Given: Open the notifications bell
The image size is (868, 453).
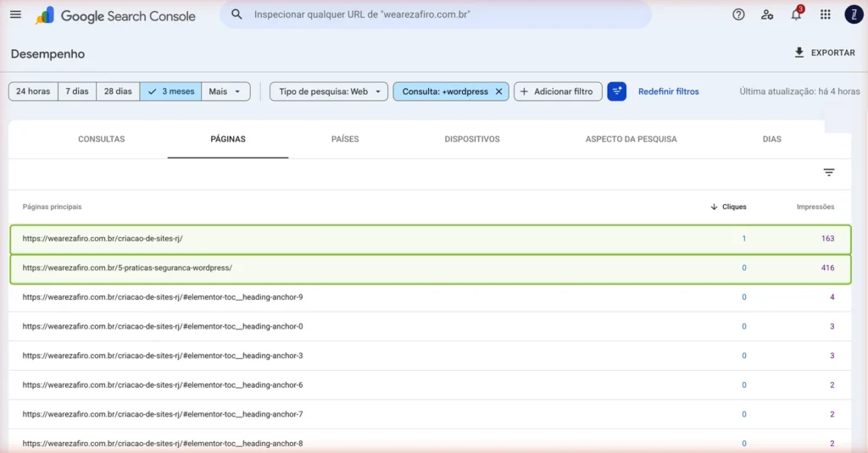Looking at the screenshot, I should (796, 14).
